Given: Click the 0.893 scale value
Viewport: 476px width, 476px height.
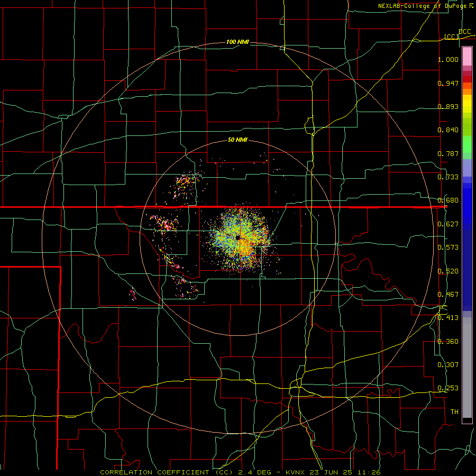Looking at the screenshot, I should (x=448, y=106).
